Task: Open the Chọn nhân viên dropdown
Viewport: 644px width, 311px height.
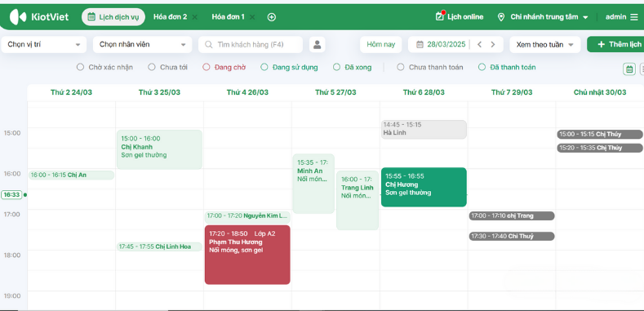Action: pyautogui.click(x=143, y=44)
